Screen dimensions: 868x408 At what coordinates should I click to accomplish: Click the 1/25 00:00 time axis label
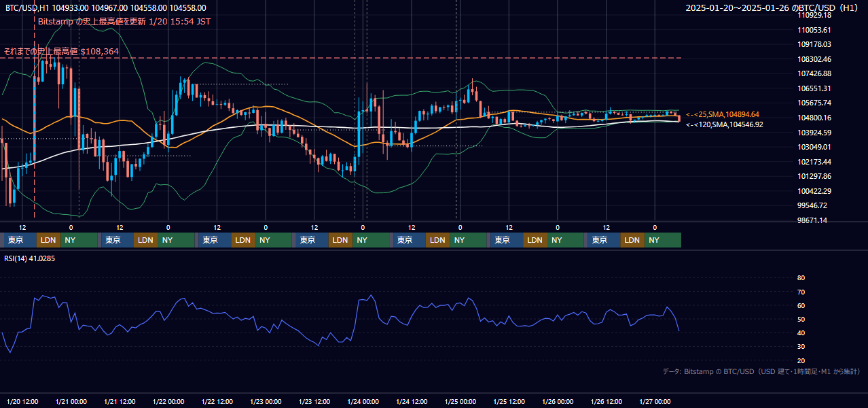460,401
